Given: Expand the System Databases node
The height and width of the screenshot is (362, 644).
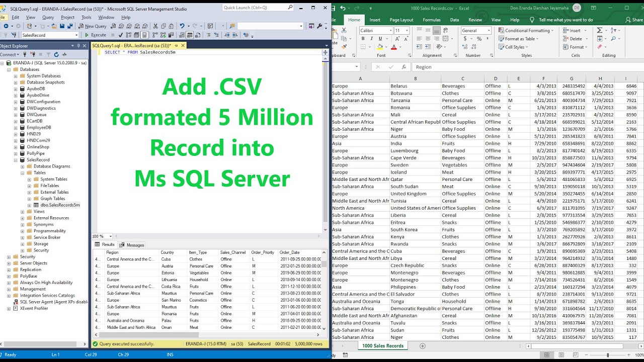Looking at the screenshot, I should pyautogui.click(x=16, y=76).
